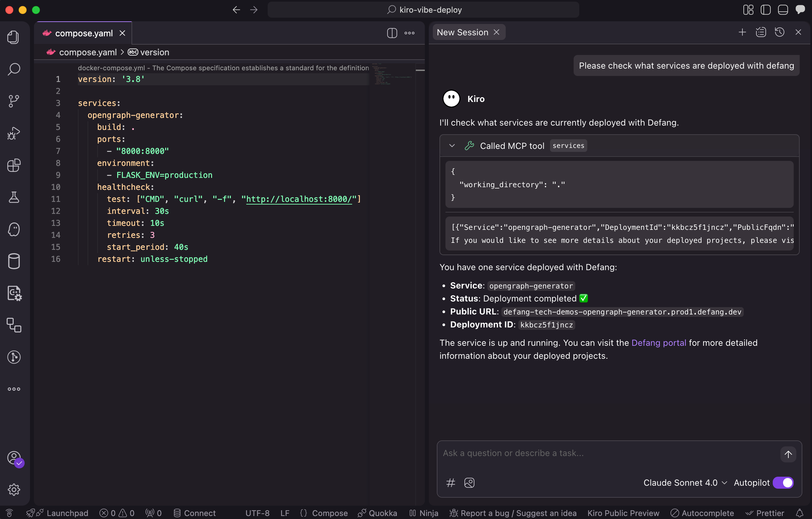Viewport: 812px width, 519px height.
Task: Open notifications bell in status bar
Action: point(799,513)
